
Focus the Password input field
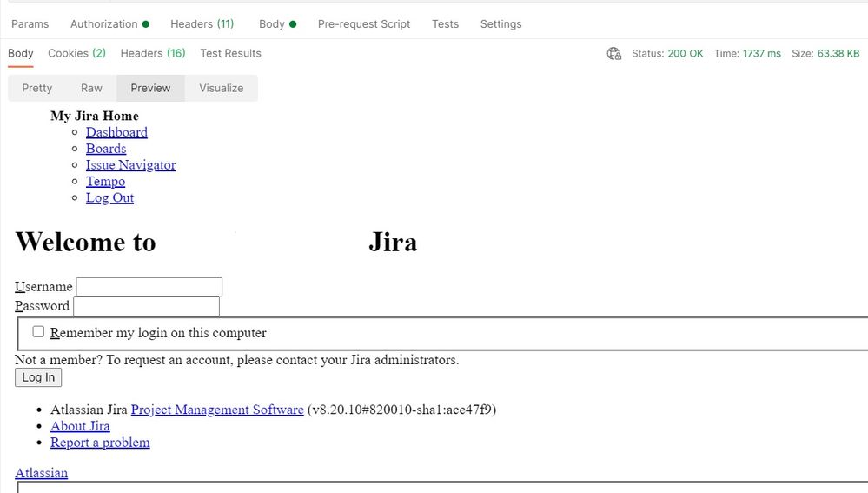click(x=147, y=306)
